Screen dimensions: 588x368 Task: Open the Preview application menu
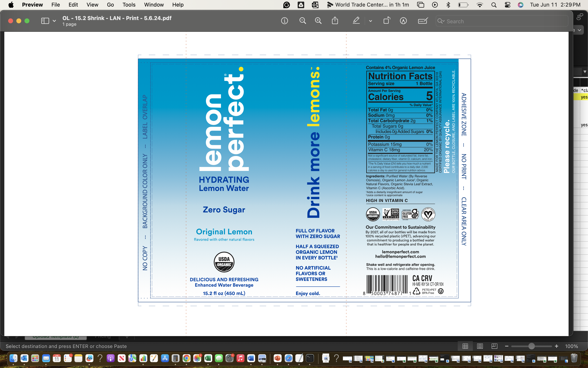(x=32, y=5)
